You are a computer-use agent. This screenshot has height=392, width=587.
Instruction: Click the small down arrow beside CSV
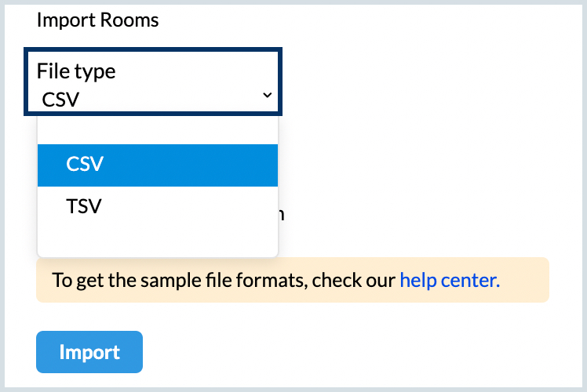pos(267,95)
